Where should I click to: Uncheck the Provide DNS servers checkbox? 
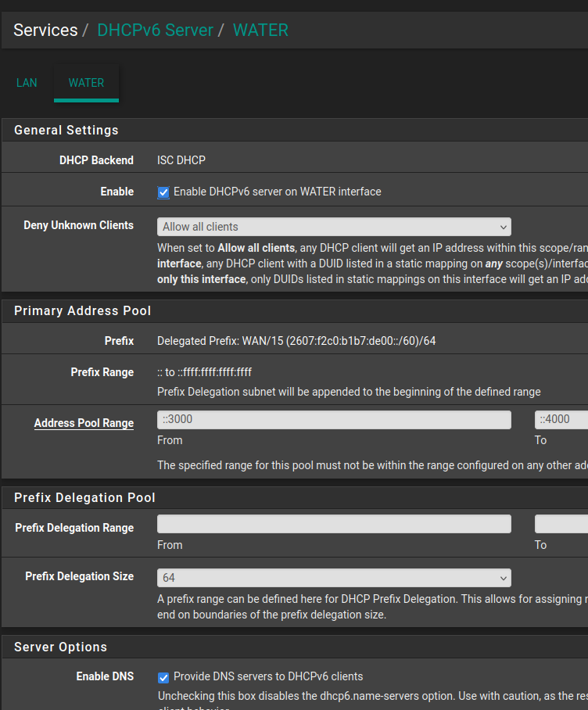163,677
